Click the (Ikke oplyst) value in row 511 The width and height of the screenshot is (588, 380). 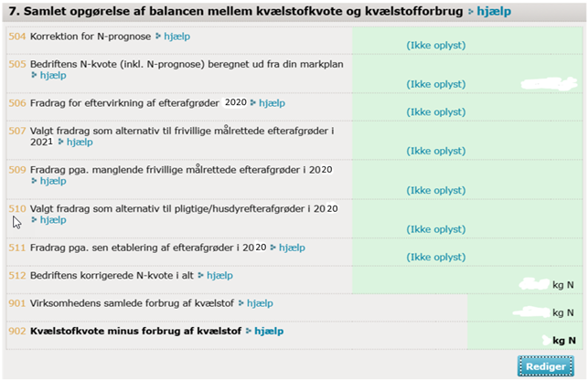[x=436, y=256]
